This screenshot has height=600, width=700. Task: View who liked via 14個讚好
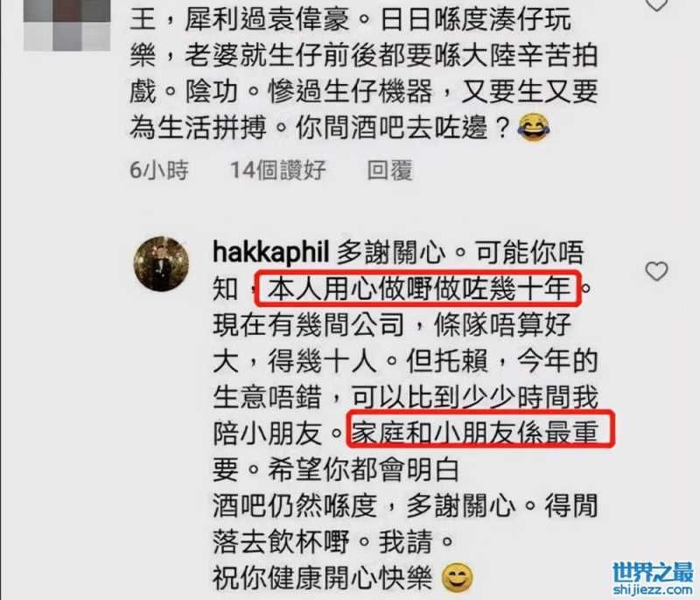tap(277, 170)
